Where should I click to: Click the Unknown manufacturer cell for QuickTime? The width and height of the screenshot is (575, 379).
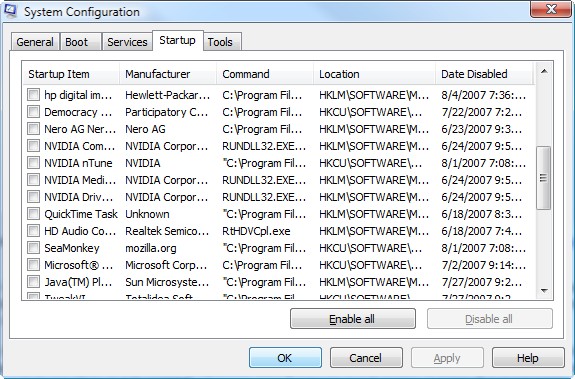pos(147,214)
